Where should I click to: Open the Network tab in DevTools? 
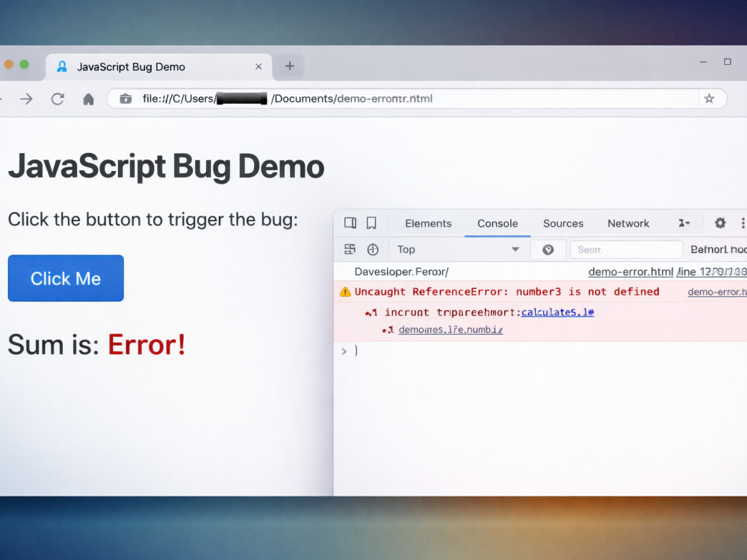[x=628, y=223]
